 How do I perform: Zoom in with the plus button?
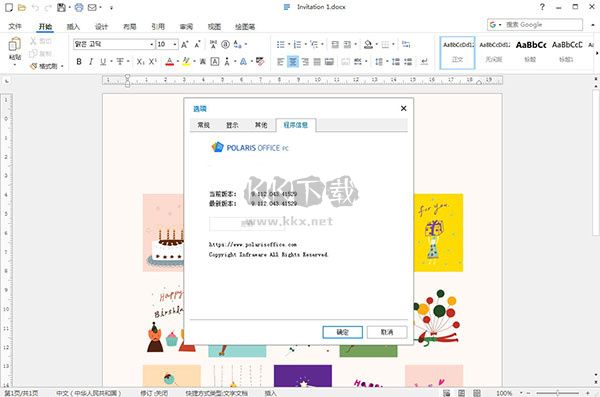pos(588,393)
